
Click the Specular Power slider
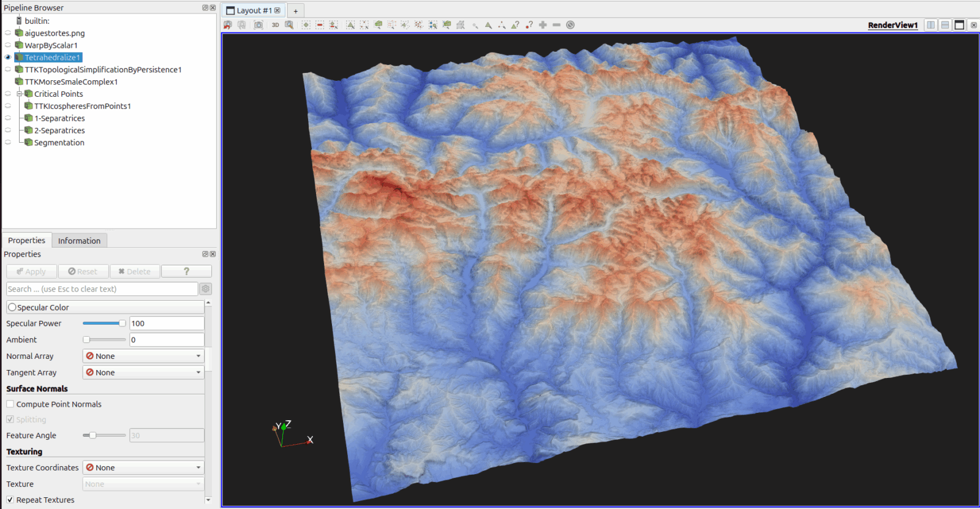[x=104, y=323]
